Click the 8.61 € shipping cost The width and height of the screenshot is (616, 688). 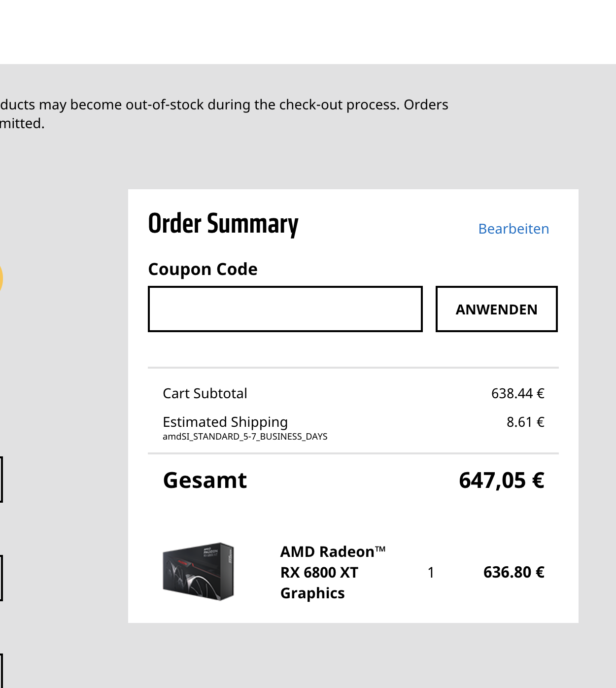click(525, 422)
